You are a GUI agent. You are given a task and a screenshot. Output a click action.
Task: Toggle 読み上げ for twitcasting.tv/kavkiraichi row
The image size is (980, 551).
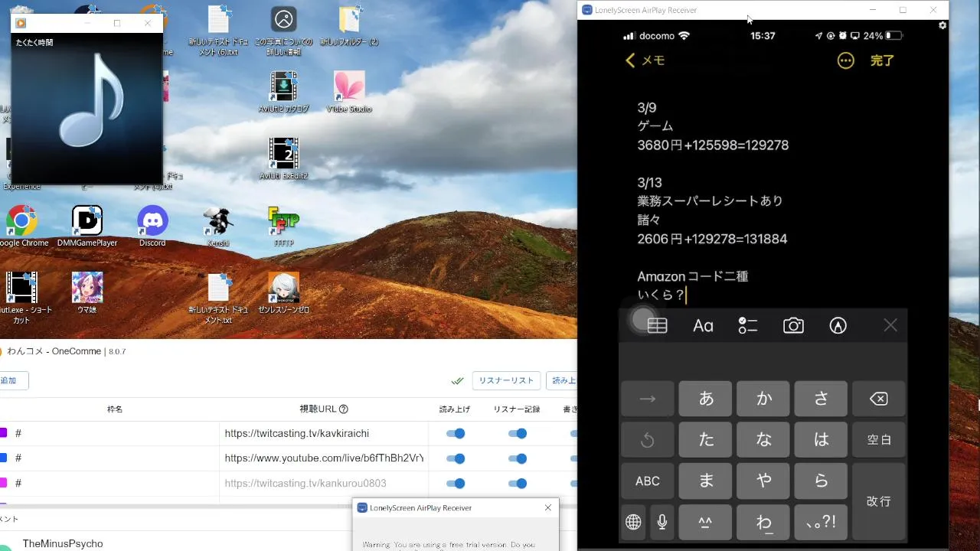click(456, 434)
